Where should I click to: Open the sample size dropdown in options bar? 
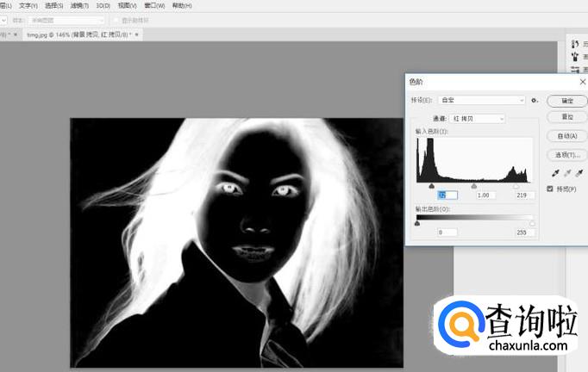tap(67, 20)
